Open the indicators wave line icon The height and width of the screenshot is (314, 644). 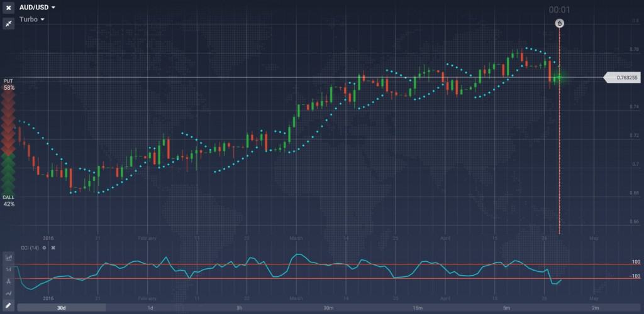(x=8, y=293)
